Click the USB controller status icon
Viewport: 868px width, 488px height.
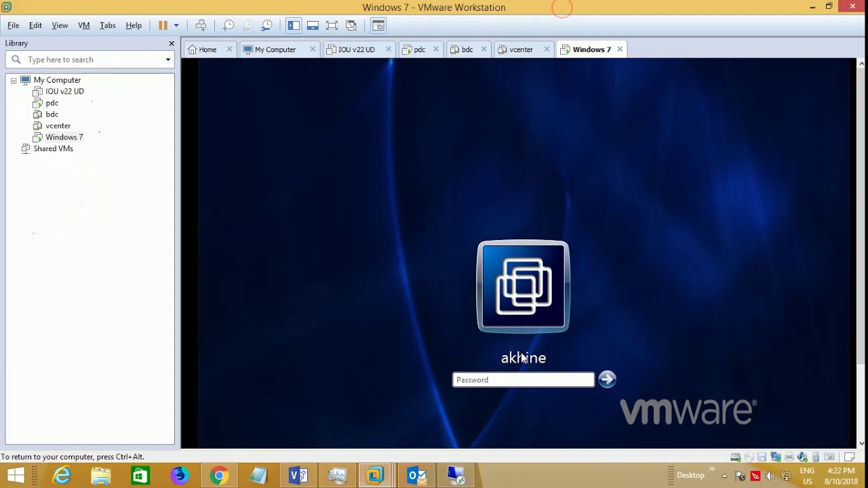click(x=816, y=457)
